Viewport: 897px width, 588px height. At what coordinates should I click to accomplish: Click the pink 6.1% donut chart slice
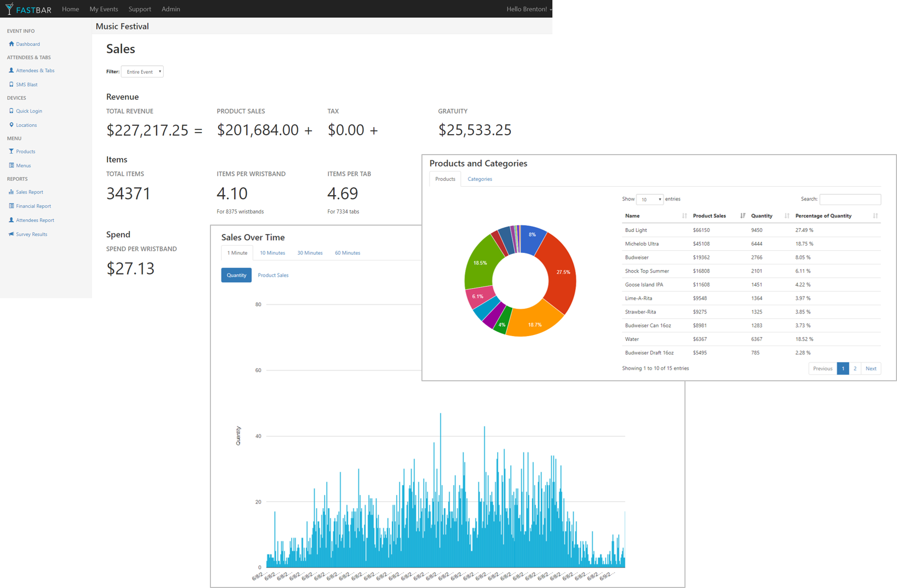point(479,297)
